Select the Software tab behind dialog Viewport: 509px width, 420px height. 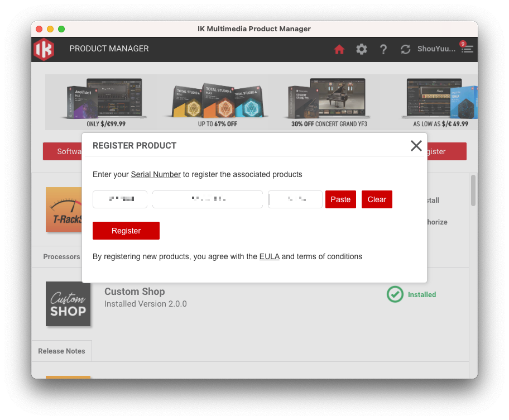[63, 151]
